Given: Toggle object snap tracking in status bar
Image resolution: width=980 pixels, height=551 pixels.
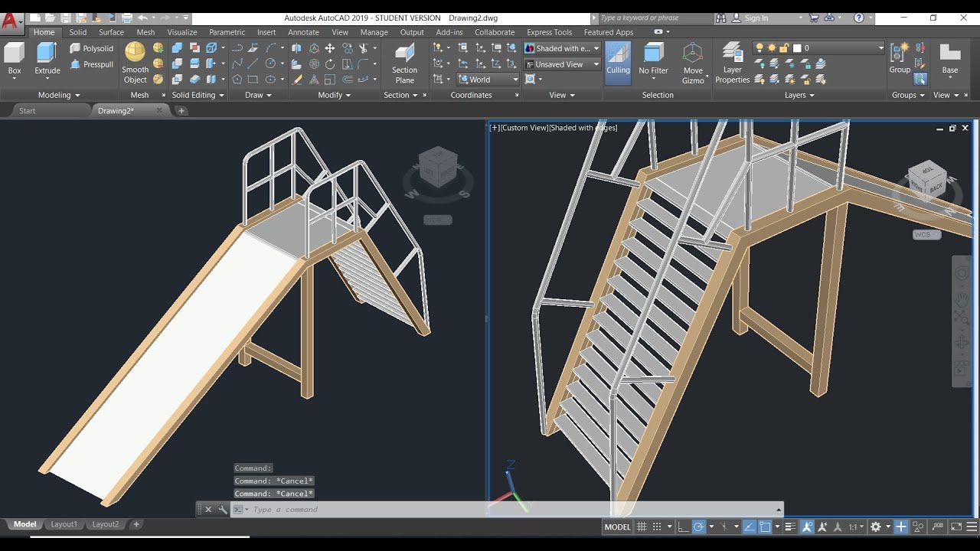Looking at the screenshot, I should pyautogui.click(x=749, y=527).
